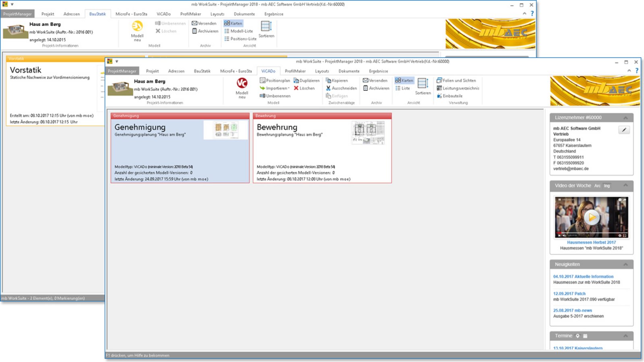Screen dimensions: 644x362
Task: Click mb AEC logo banner in front window
Action: click(595, 91)
